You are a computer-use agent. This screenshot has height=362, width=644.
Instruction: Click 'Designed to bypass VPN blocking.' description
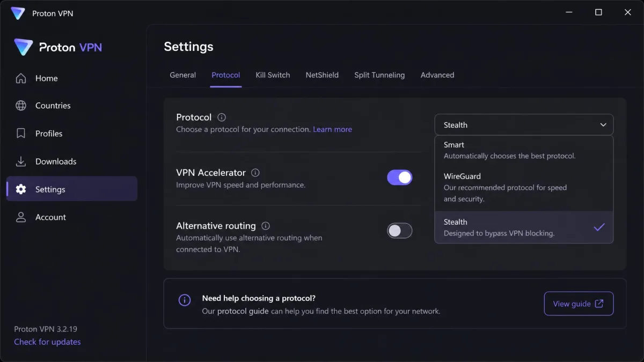(499, 233)
